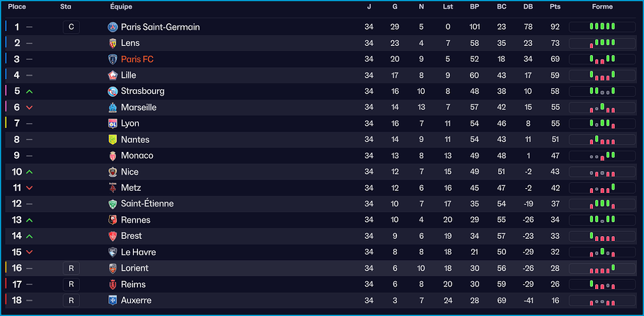
Task: Click the R status badge for Lorient
Action: pos(70,269)
